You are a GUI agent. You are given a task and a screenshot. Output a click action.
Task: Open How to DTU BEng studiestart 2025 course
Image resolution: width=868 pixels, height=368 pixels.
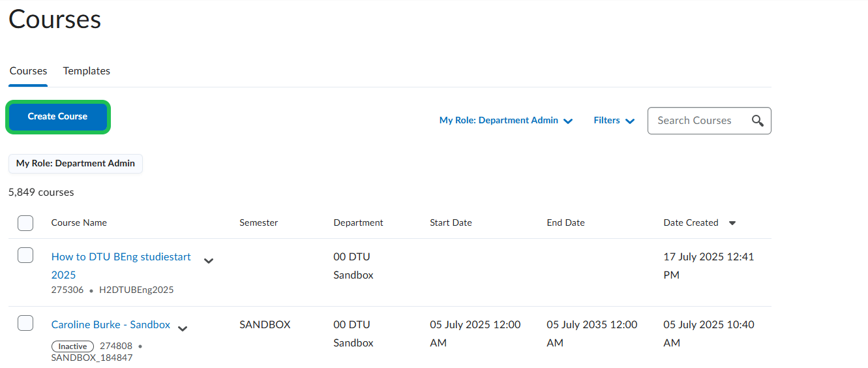point(121,257)
